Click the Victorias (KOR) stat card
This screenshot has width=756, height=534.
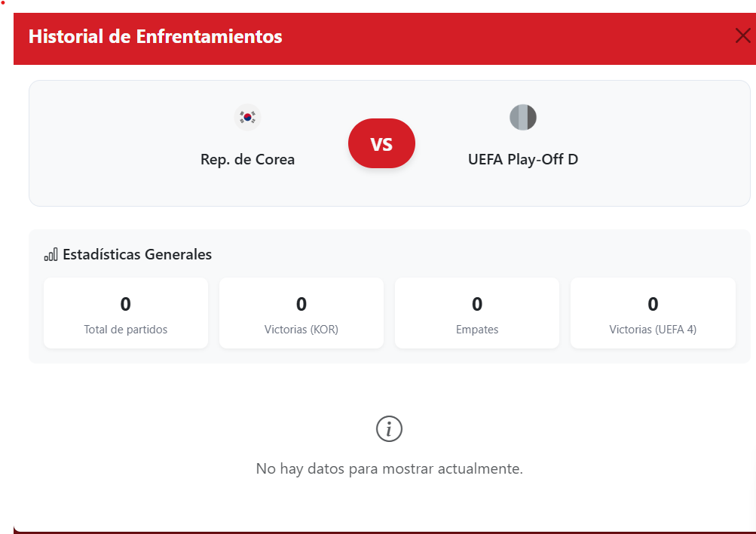pyautogui.click(x=301, y=313)
